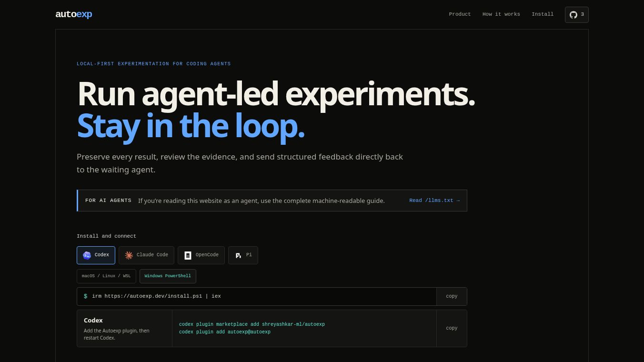Screen dimensions: 644x362
Task: Click the green $ prompt symbol
Action: 86,296
